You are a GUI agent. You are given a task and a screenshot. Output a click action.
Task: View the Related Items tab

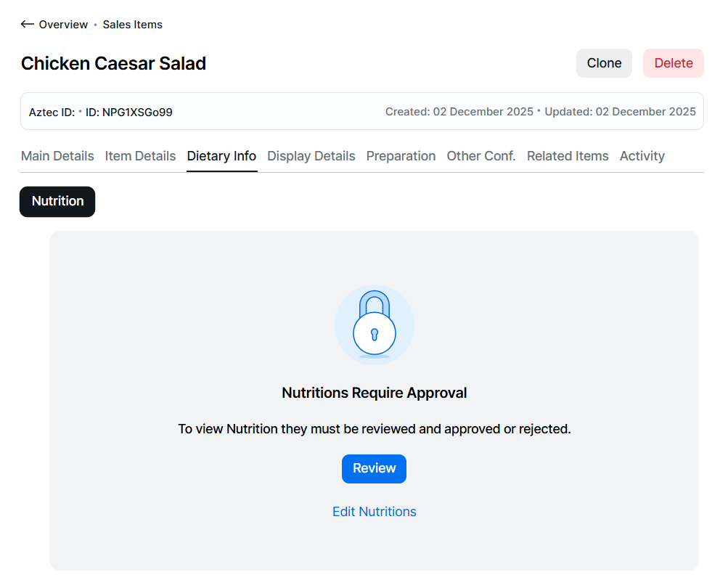pyautogui.click(x=568, y=156)
